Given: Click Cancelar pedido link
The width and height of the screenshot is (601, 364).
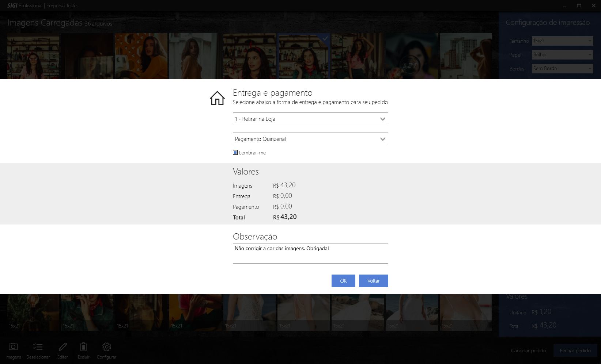Looking at the screenshot, I should [528, 350].
